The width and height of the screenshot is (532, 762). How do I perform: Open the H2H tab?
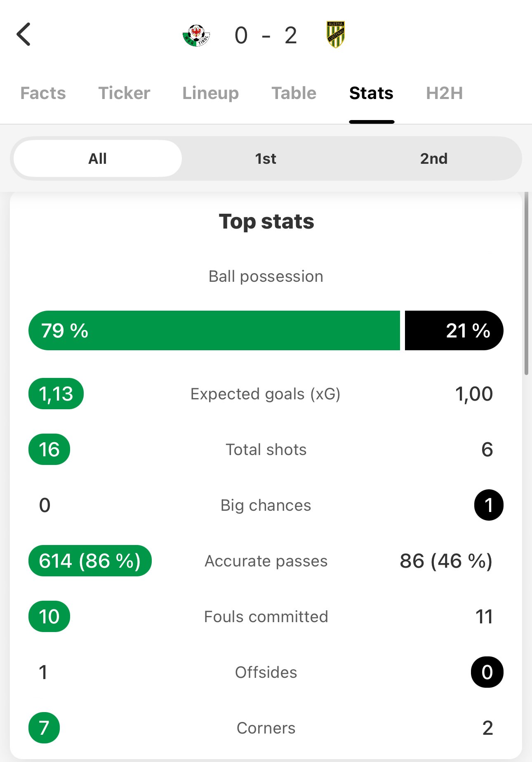[444, 93]
